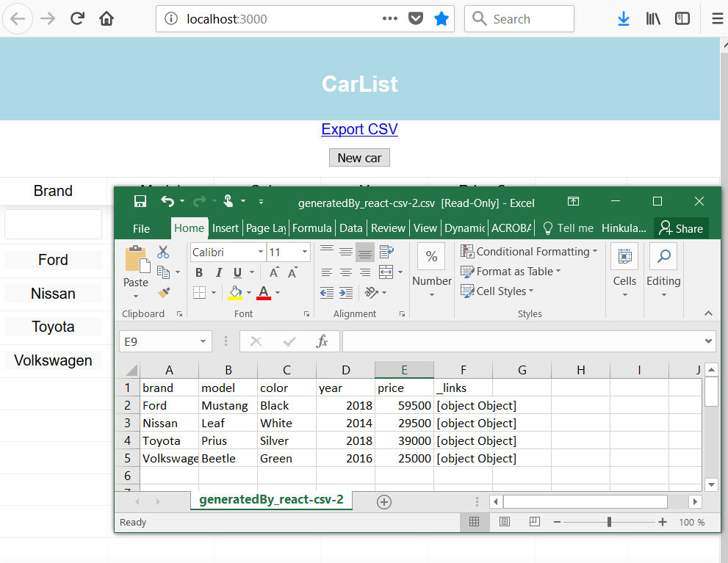Click the New car button
The width and height of the screenshot is (728, 563).
pos(359,158)
